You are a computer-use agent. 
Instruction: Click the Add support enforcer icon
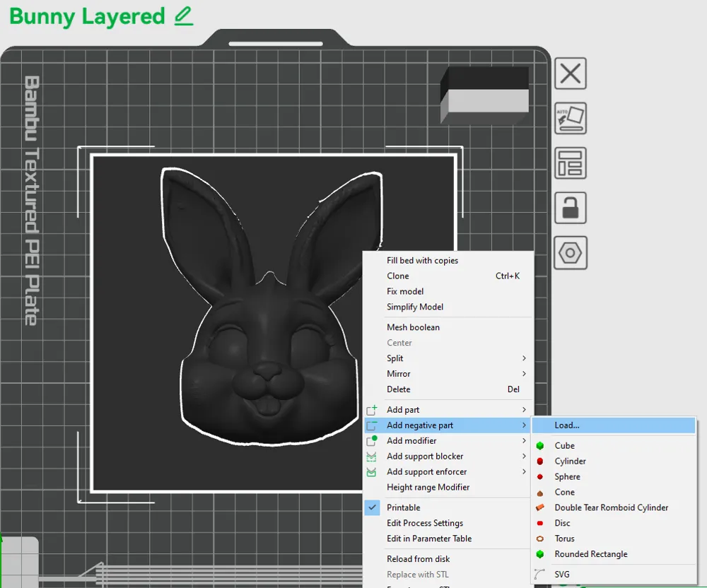[x=372, y=472]
